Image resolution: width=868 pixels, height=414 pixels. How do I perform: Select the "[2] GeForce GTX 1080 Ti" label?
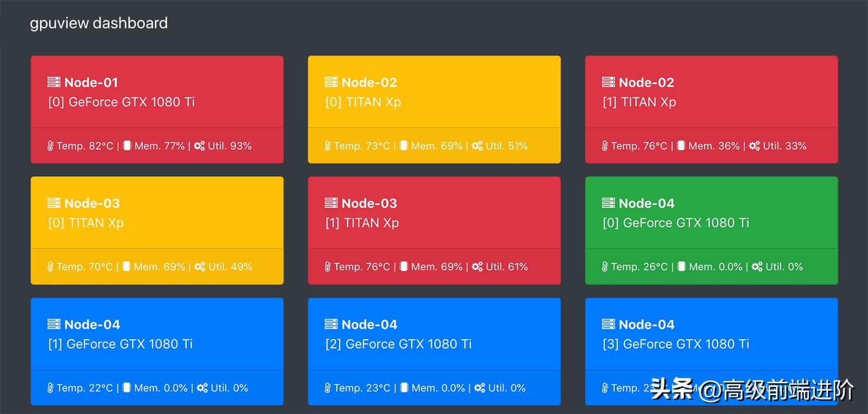coord(399,344)
